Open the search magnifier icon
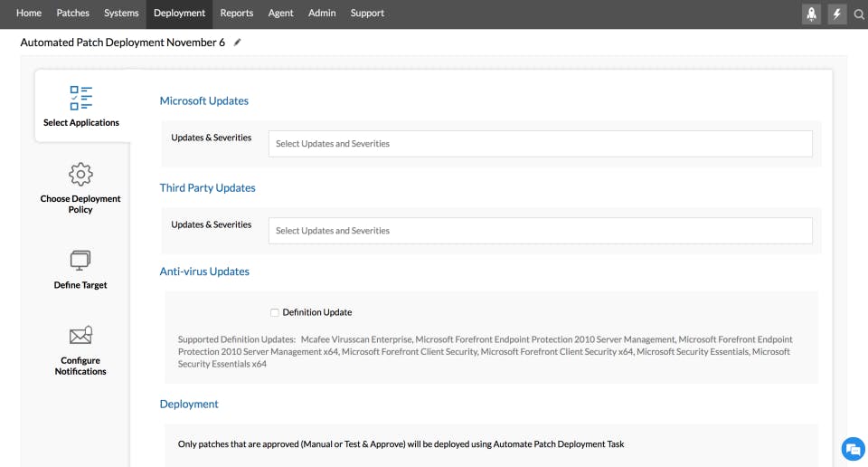This screenshot has width=868, height=467. pos(859,14)
